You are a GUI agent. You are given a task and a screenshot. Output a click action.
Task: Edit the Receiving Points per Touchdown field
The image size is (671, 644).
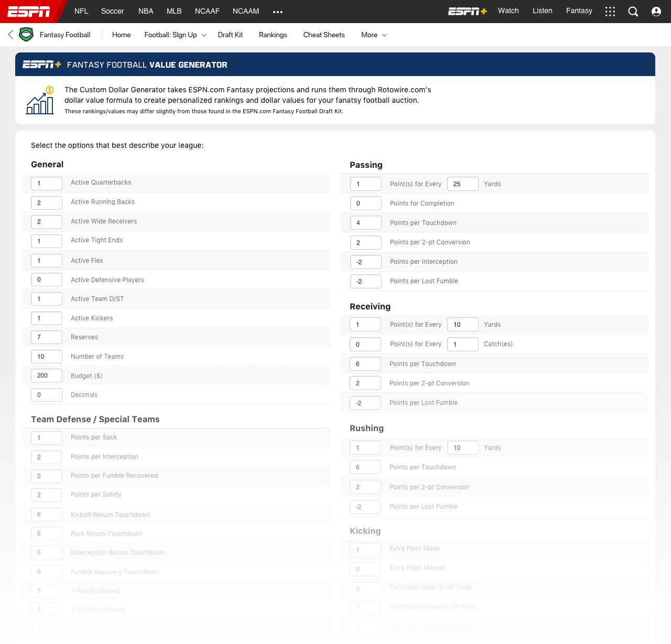365,364
